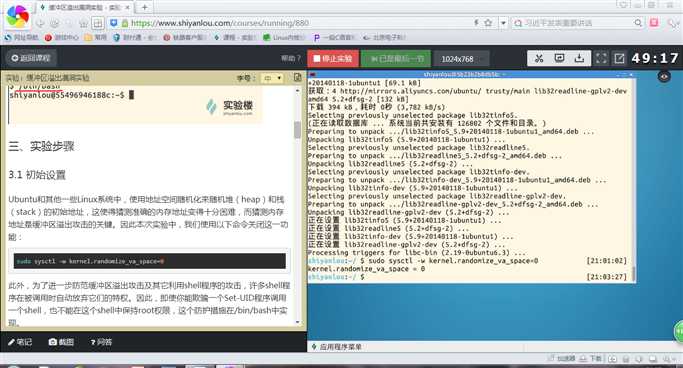
Task: Click the 3.1 初始设置 heading
Action: click(x=37, y=175)
